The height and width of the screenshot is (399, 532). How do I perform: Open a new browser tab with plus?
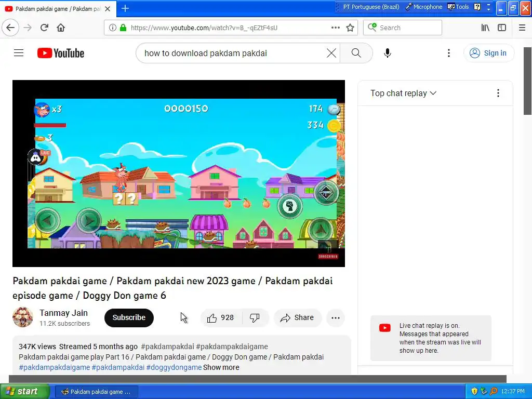(x=125, y=8)
